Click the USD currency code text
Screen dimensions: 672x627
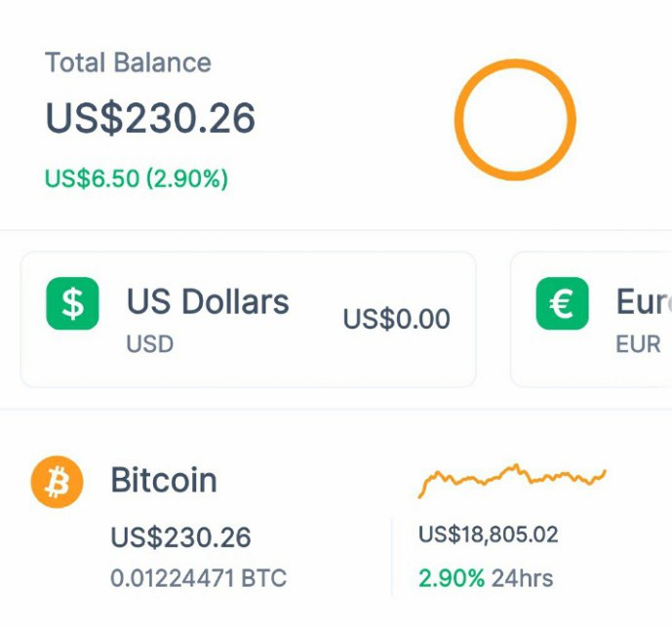tap(149, 344)
